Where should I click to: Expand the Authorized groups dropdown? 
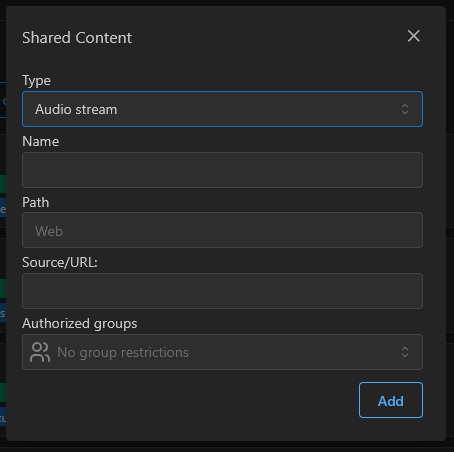click(x=222, y=352)
